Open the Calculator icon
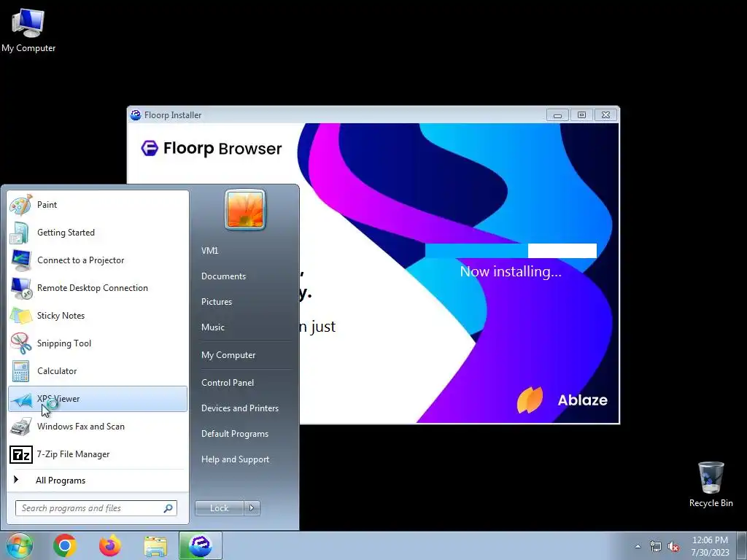Viewport: 747px width, 560px height. point(21,371)
